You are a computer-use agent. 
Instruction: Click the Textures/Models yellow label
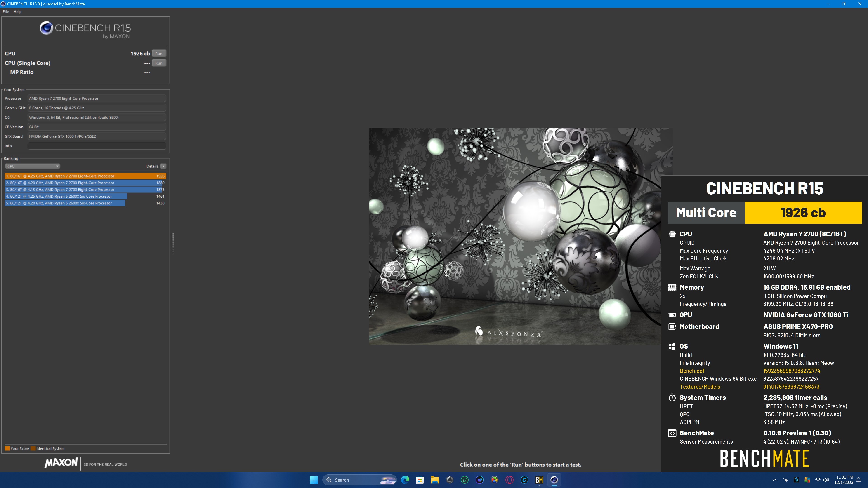[x=700, y=387]
